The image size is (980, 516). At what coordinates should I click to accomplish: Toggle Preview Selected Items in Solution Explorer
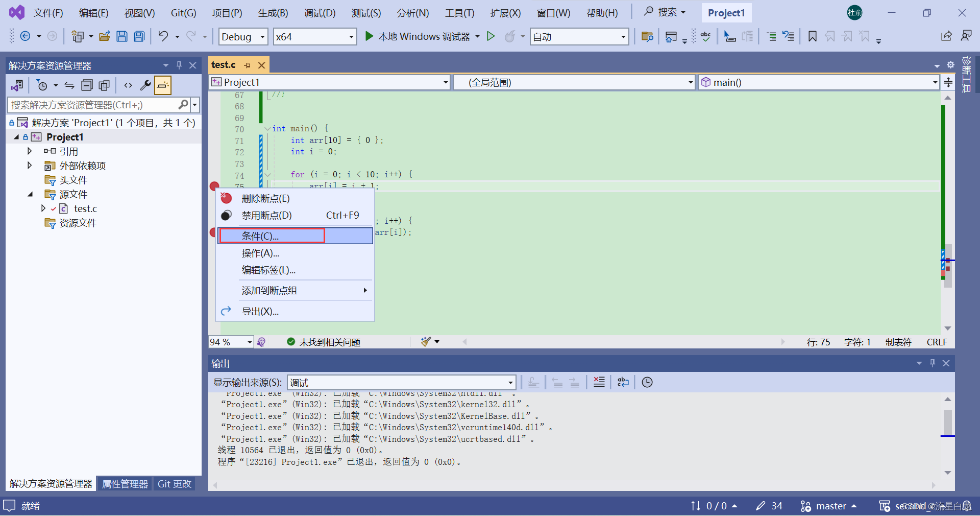pyautogui.click(x=163, y=85)
